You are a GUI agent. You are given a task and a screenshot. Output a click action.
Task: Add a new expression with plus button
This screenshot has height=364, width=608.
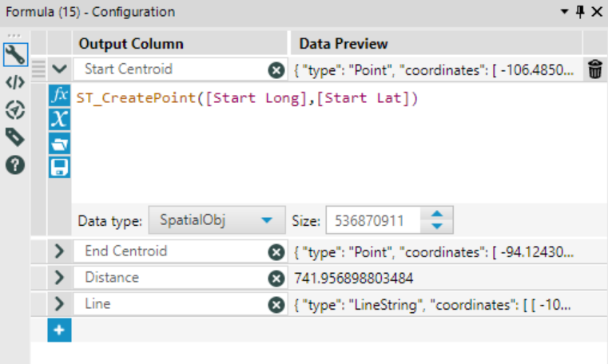(x=59, y=330)
